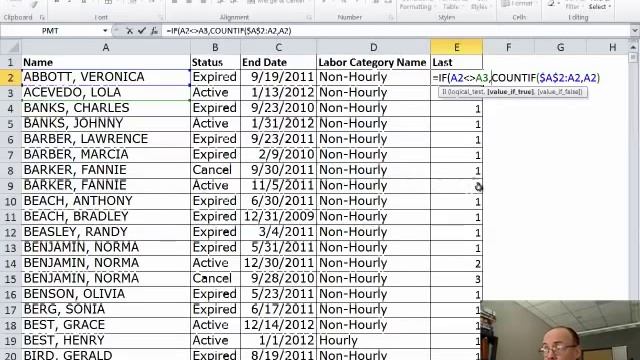
Task: Open the Name Box dropdown arrow
Action: pos(105,31)
